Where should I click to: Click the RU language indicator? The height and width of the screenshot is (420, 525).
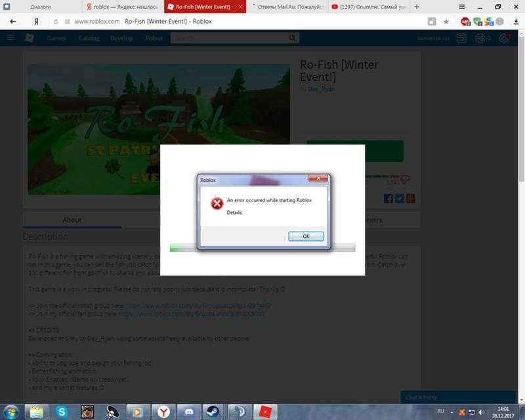440,411
